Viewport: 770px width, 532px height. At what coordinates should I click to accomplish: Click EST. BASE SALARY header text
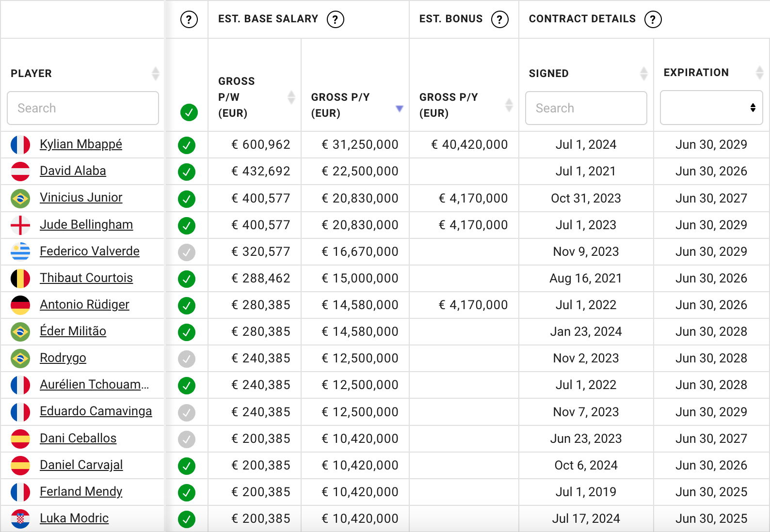(x=268, y=19)
